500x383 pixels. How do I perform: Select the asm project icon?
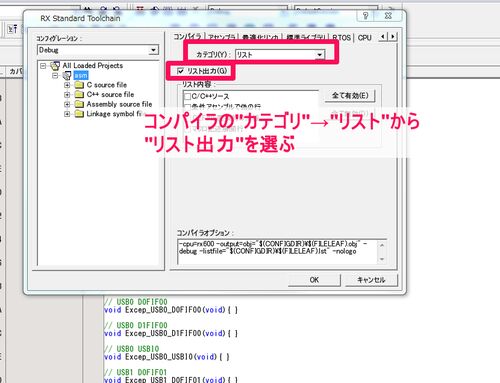(x=67, y=76)
